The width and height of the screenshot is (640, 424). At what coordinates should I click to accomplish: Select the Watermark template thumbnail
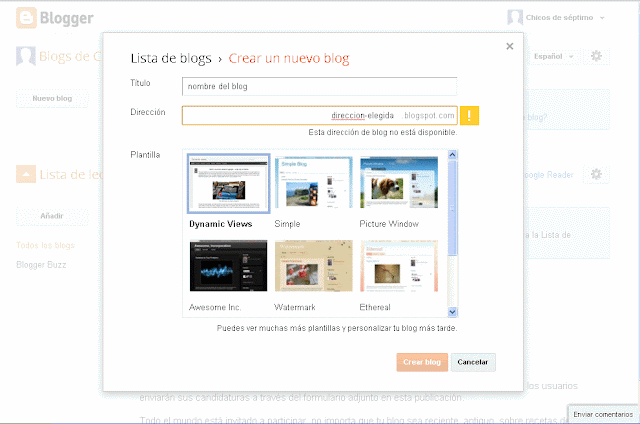(x=313, y=266)
